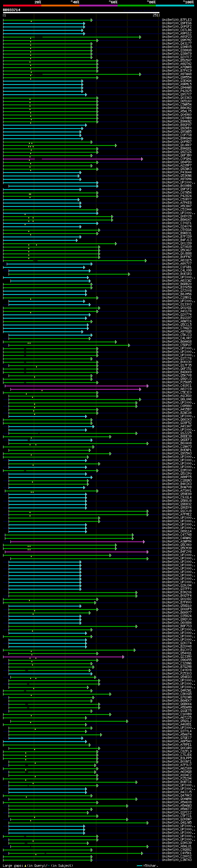Click label UniRef100_B2WCU4
The image size is (197, 868).
177,413
